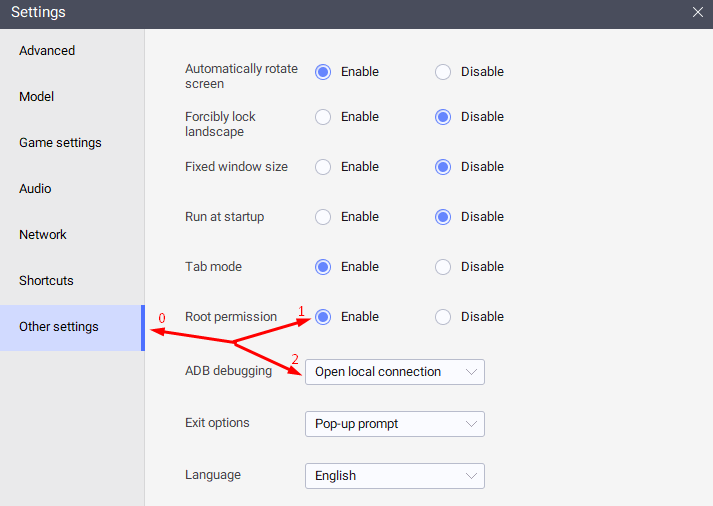Enable forcibly lock landscape
The width and height of the screenshot is (713, 506).
pos(323,117)
